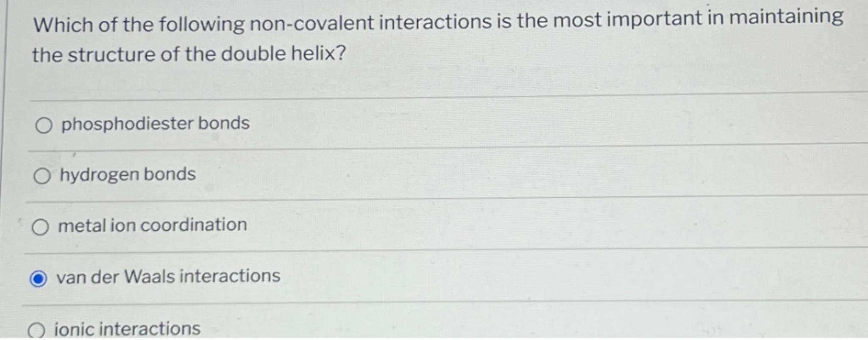Choose the hydrogen bonds radio button
The width and height of the screenshot is (868, 340).
coord(42,176)
